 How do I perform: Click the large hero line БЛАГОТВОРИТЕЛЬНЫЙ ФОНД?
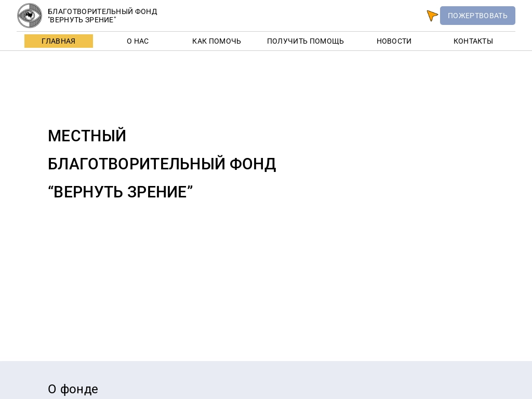tap(162, 164)
